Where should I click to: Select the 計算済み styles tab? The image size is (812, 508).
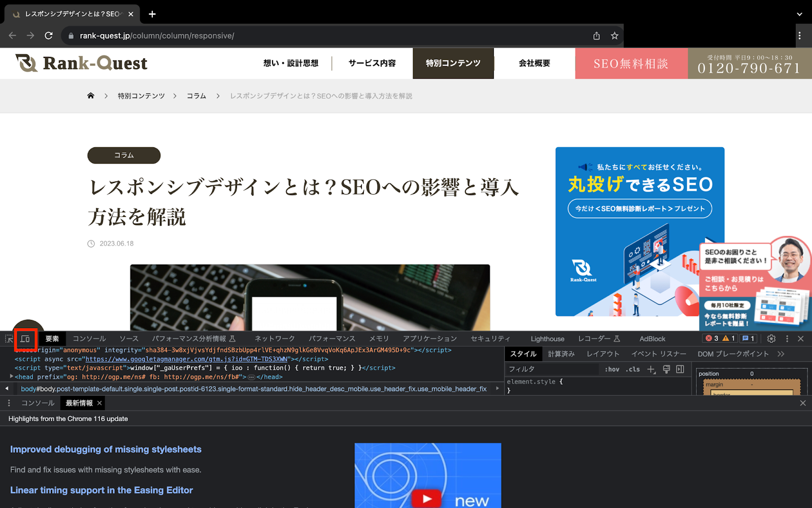click(x=561, y=354)
